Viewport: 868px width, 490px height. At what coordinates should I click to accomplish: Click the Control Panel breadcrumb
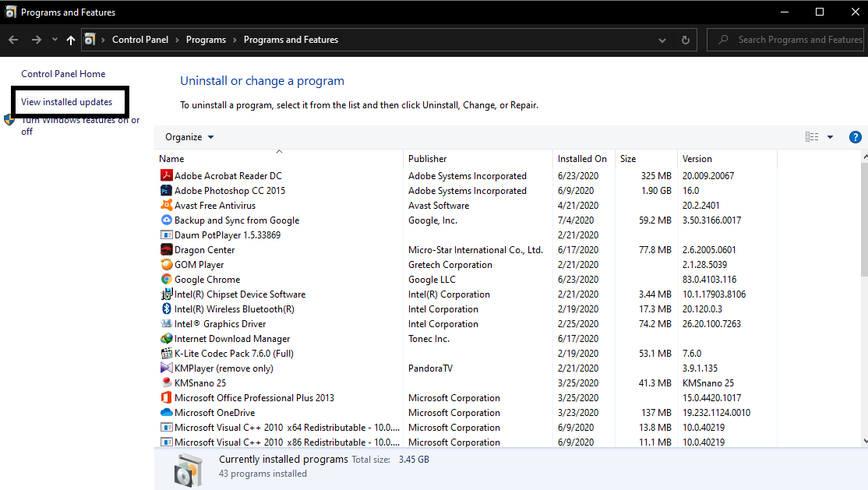(140, 40)
